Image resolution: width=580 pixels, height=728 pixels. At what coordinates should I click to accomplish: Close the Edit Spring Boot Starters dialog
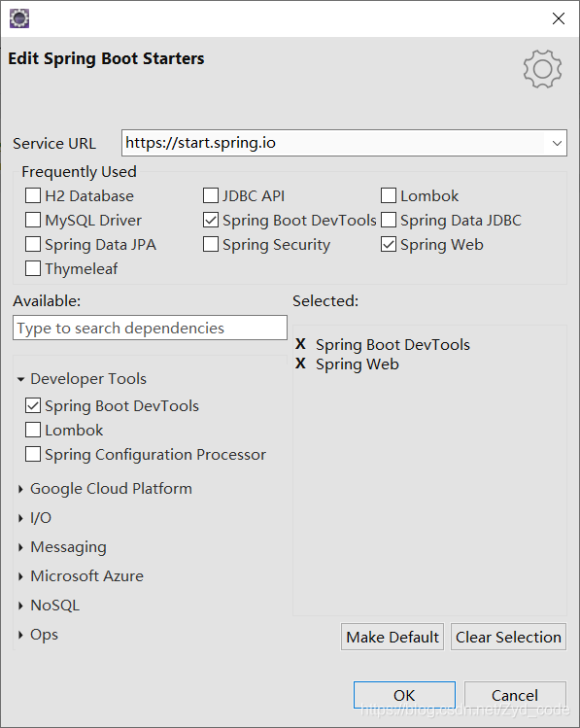click(x=559, y=18)
